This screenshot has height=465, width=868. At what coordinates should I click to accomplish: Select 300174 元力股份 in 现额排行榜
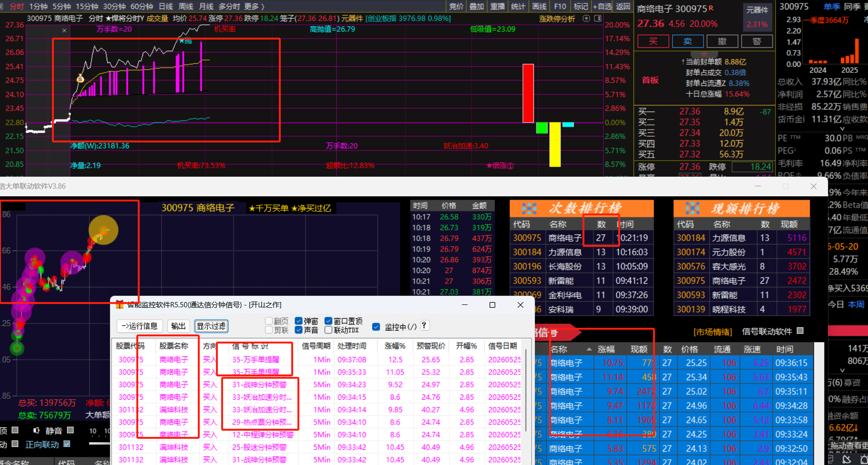(x=742, y=252)
